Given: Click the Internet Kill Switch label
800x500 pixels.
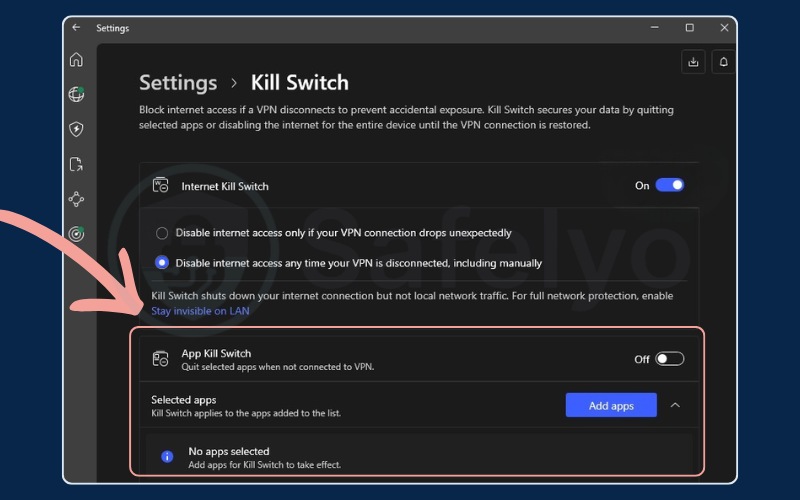Looking at the screenshot, I should pyautogui.click(x=225, y=186).
